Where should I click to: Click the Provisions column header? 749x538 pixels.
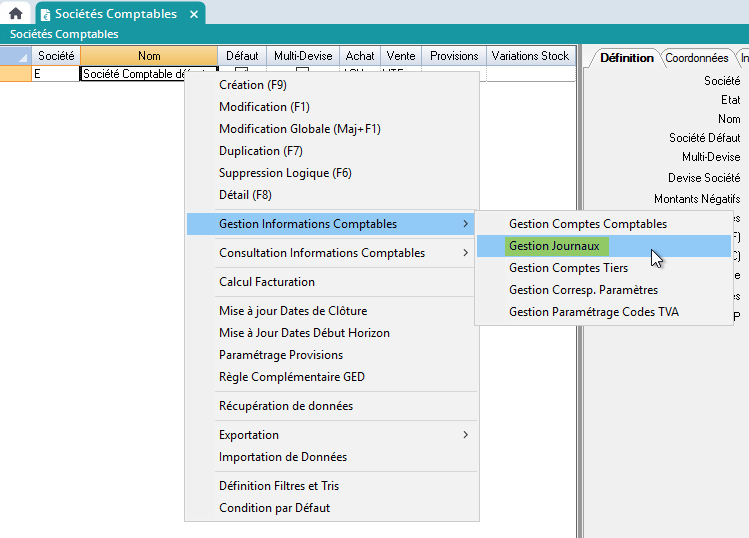click(x=454, y=56)
